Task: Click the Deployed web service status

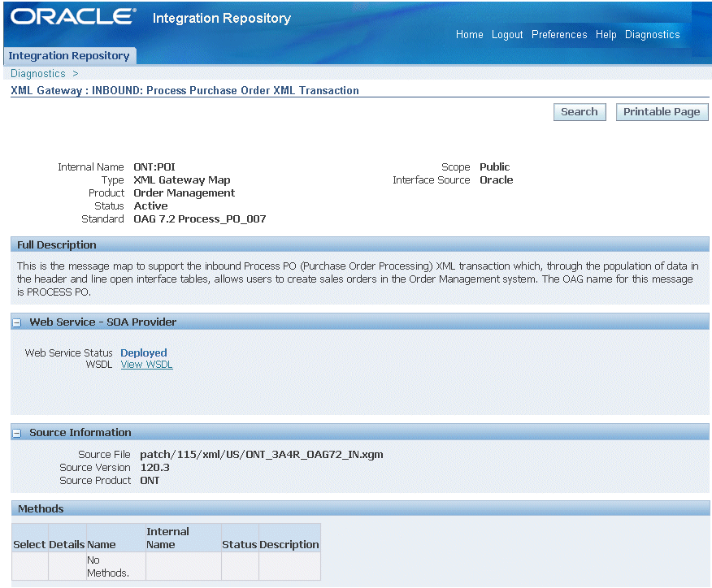Action: [x=144, y=352]
